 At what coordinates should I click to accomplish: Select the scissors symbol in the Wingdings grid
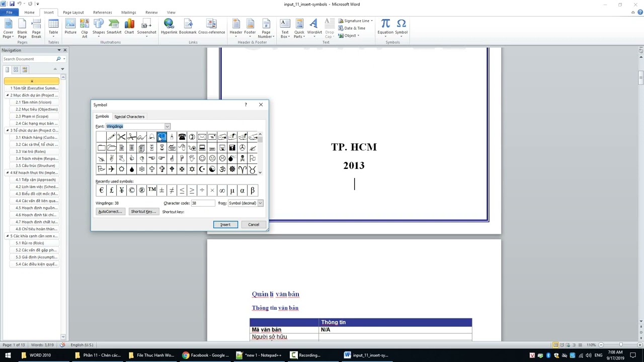121,137
